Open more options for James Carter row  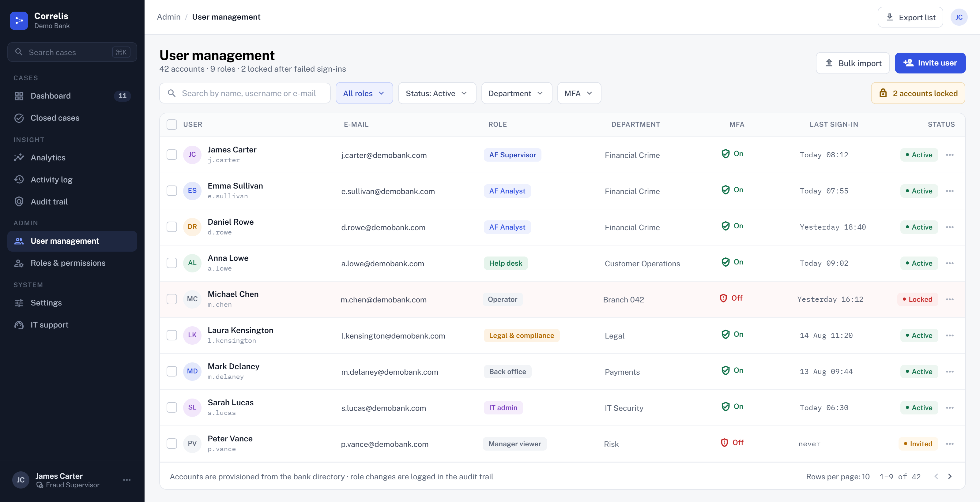[950, 155]
